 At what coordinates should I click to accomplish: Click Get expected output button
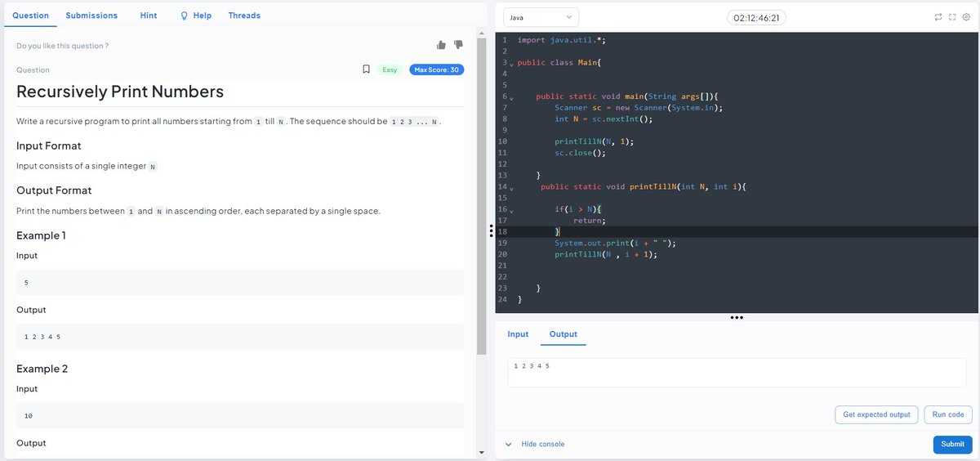876,414
